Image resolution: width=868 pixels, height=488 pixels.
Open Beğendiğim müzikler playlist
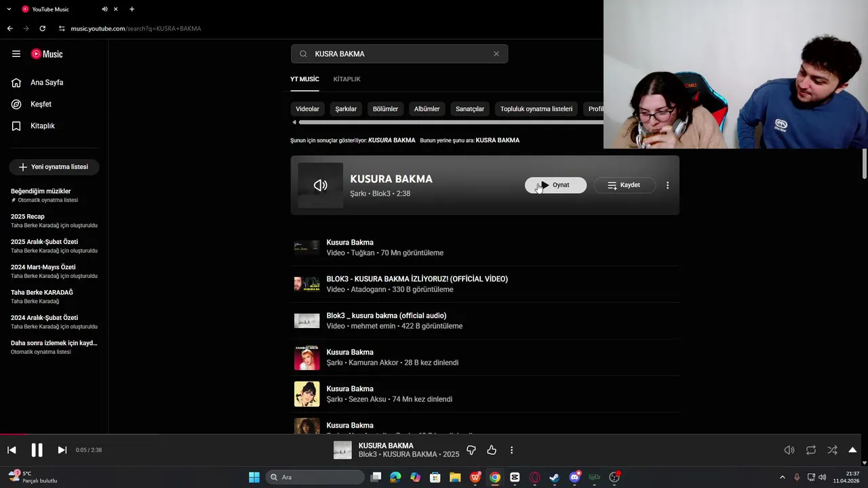[54, 195]
